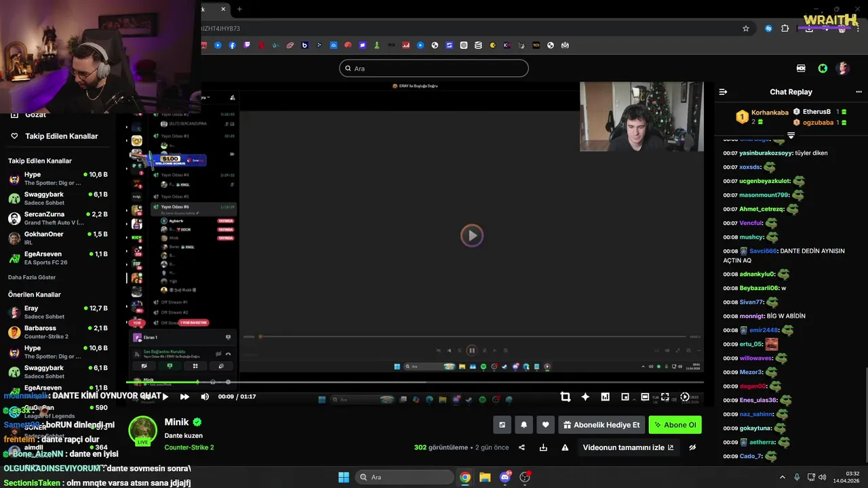
Task: Click username yasinburakozsoyy in chat
Action: click(x=766, y=153)
